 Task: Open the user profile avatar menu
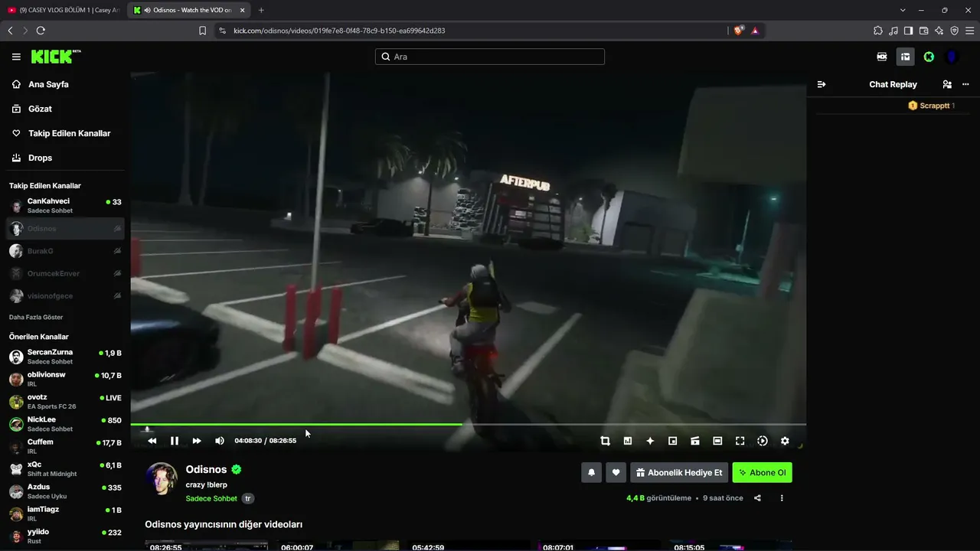click(x=952, y=57)
